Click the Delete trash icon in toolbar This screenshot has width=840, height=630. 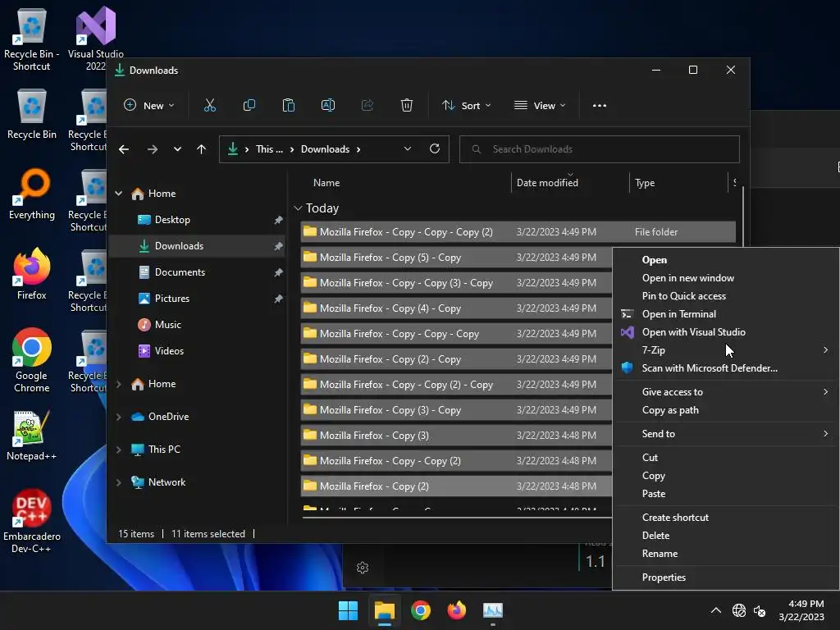[x=407, y=106]
